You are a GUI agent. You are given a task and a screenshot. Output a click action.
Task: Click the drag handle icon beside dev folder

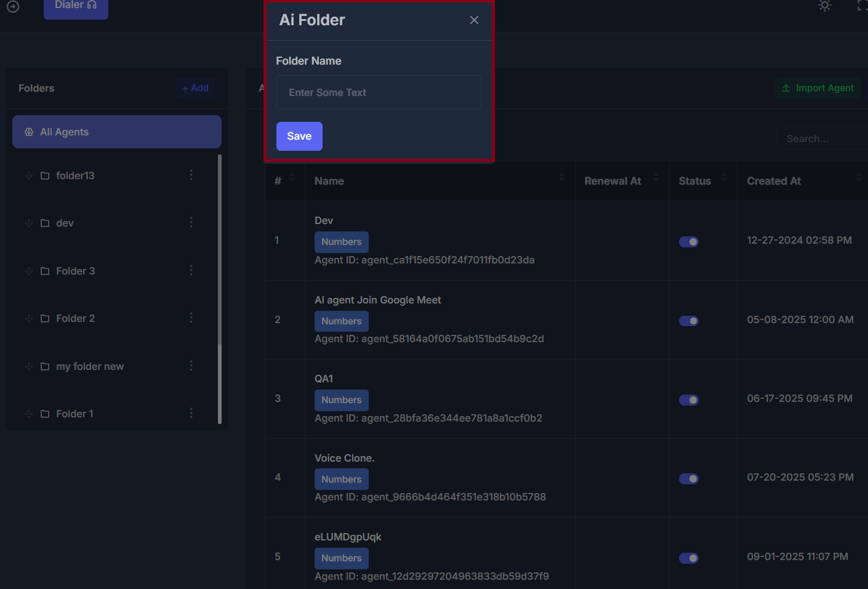[28, 222]
